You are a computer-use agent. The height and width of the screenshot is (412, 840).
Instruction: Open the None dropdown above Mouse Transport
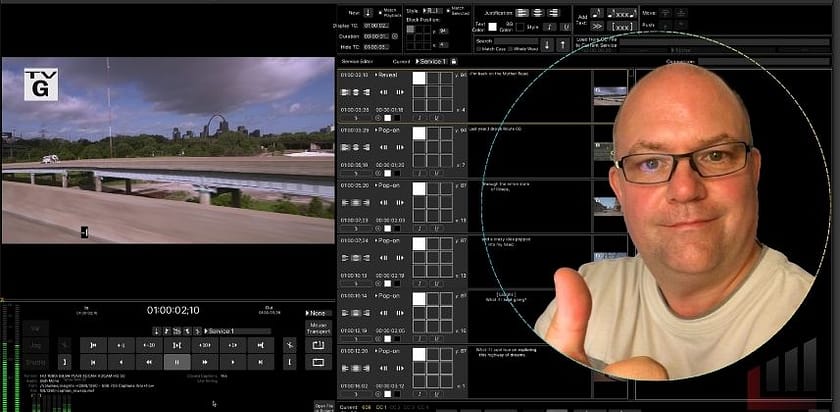pyautogui.click(x=318, y=313)
